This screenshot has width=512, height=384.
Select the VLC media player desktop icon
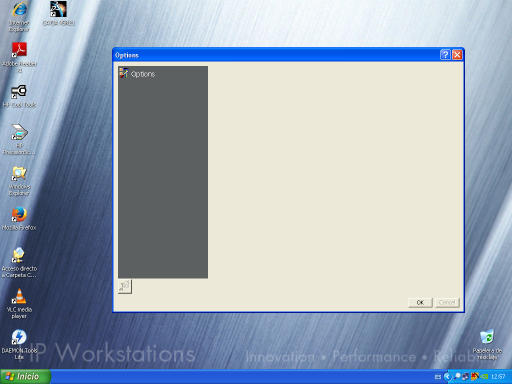pyautogui.click(x=19, y=304)
